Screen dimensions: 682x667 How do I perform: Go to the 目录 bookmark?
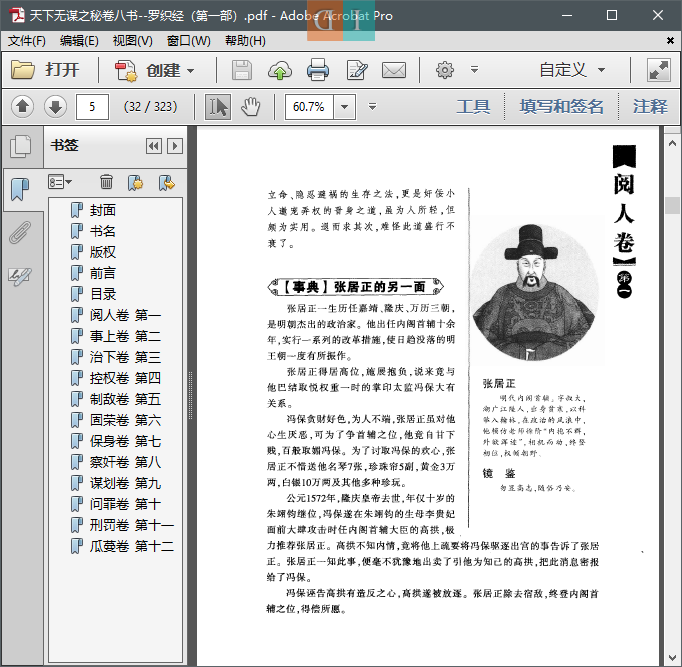tap(103, 294)
